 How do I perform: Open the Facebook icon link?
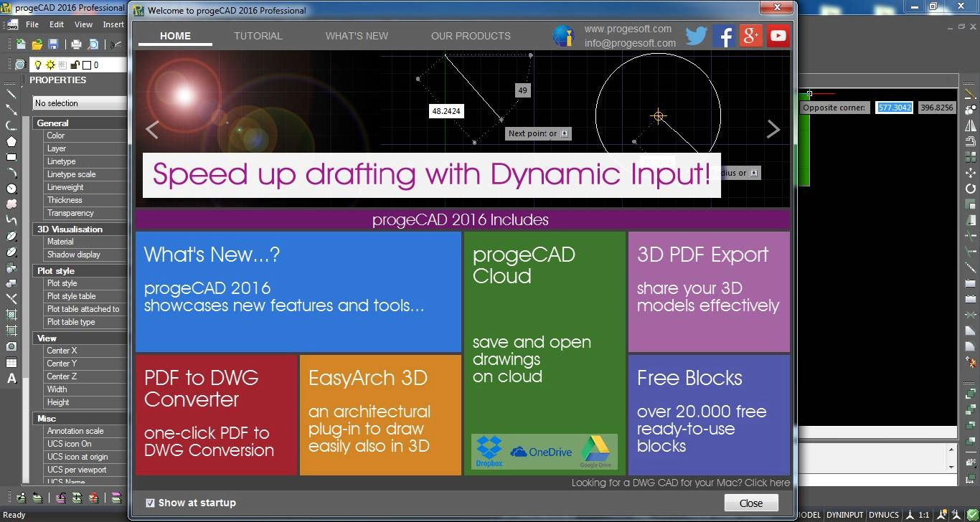723,36
